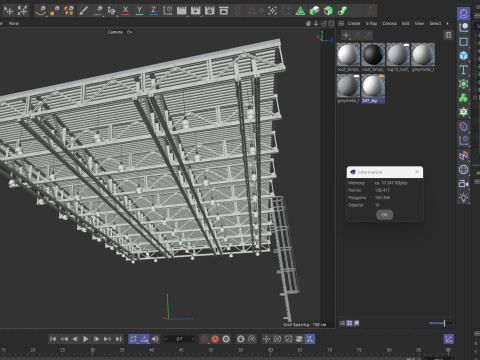Open the Select menu in material manager

435,23
